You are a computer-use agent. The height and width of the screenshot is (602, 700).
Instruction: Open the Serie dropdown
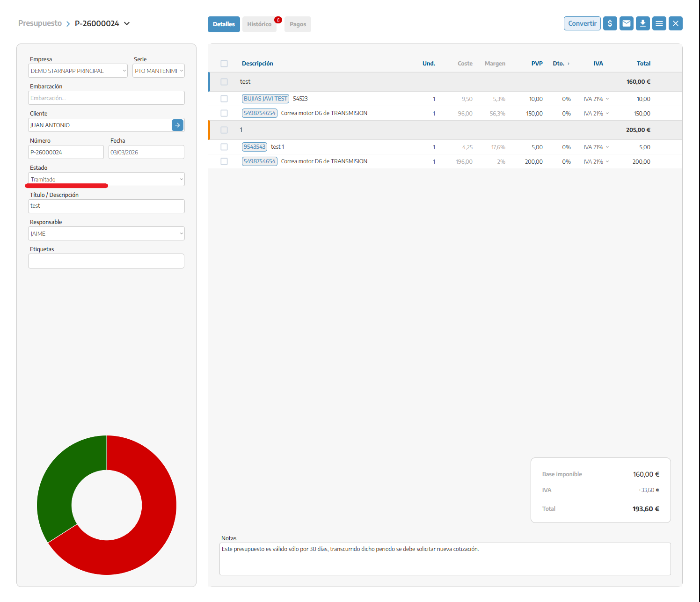point(159,71)
